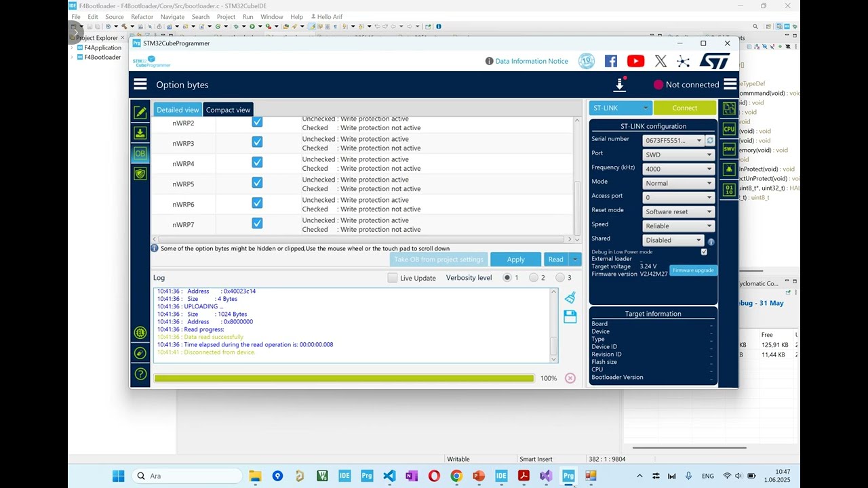This screenshot has width=868, height=488.
Task: Click the Firmware upgrade button
Action: click(x=693, y=270)
